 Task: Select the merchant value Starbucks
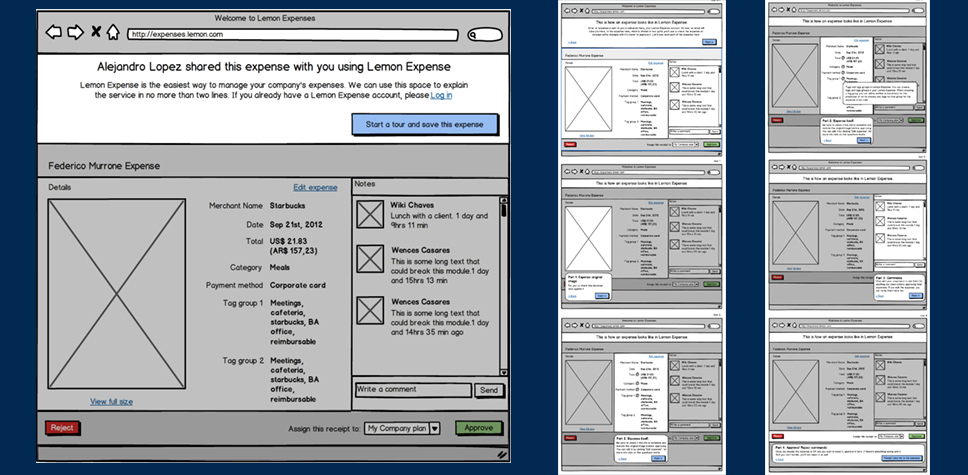coord(287,206)
